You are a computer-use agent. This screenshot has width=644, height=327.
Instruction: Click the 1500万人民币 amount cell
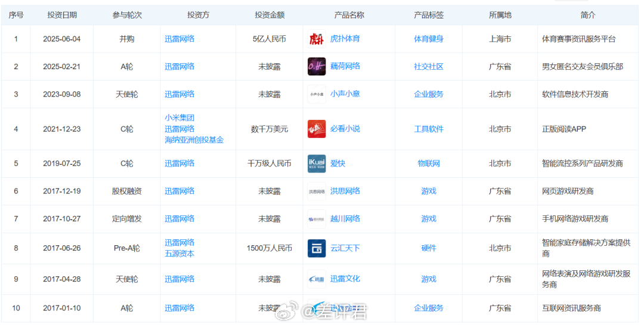pyautogui.click(x=270, y=248)
